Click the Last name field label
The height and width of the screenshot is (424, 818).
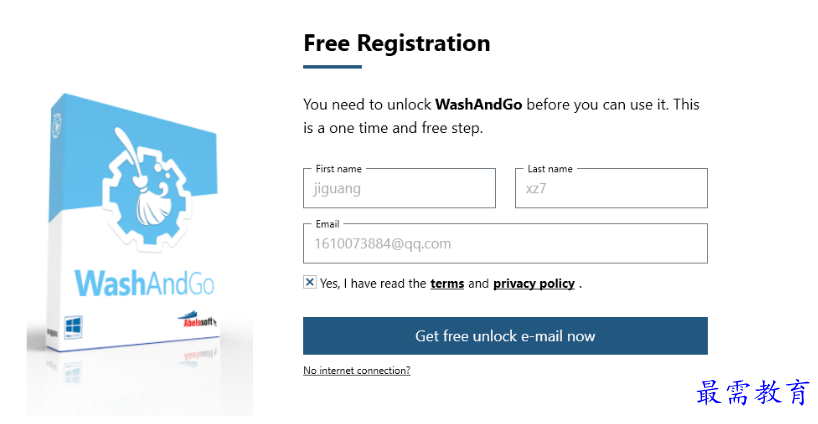tap(550, 169)
